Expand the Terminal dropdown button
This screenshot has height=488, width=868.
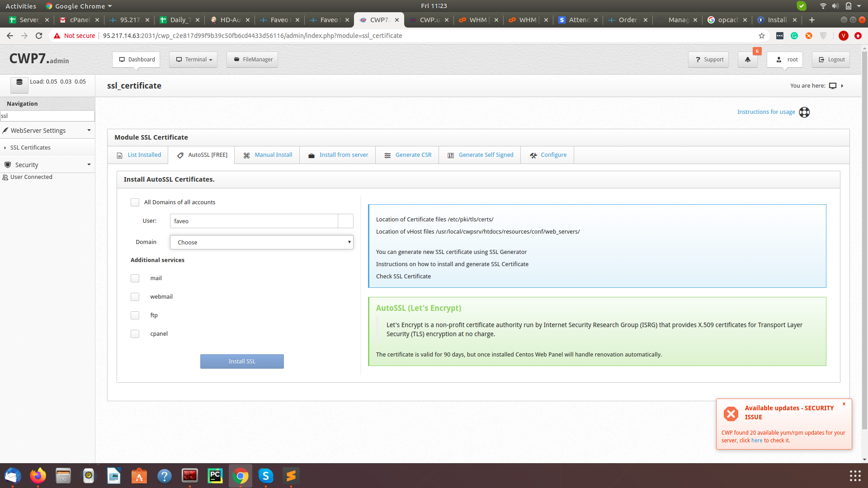[193, 60]
